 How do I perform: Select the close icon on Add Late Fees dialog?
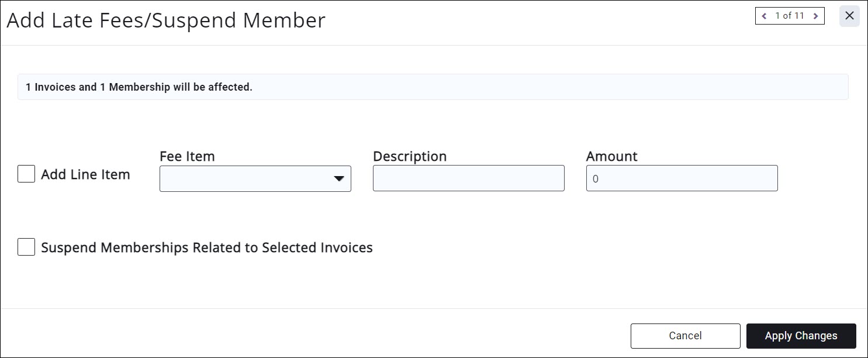coord(849,16)
